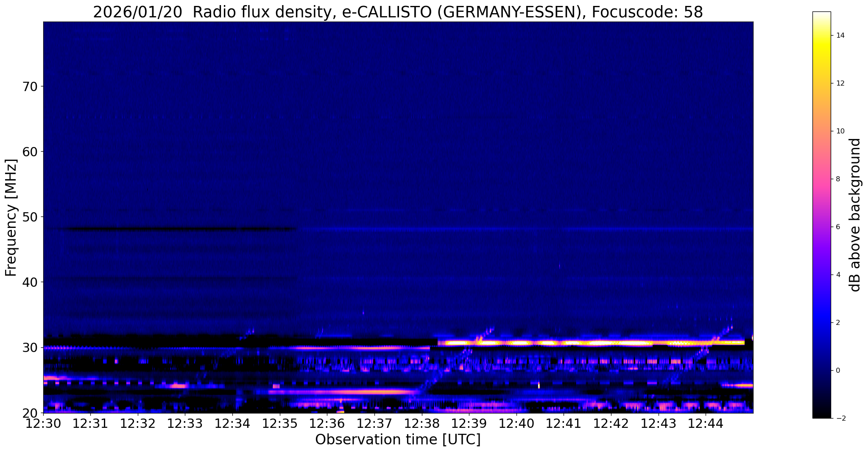Click the 12:32 time tick label
This screenshot has height=452, width=868.
(138, 423)
